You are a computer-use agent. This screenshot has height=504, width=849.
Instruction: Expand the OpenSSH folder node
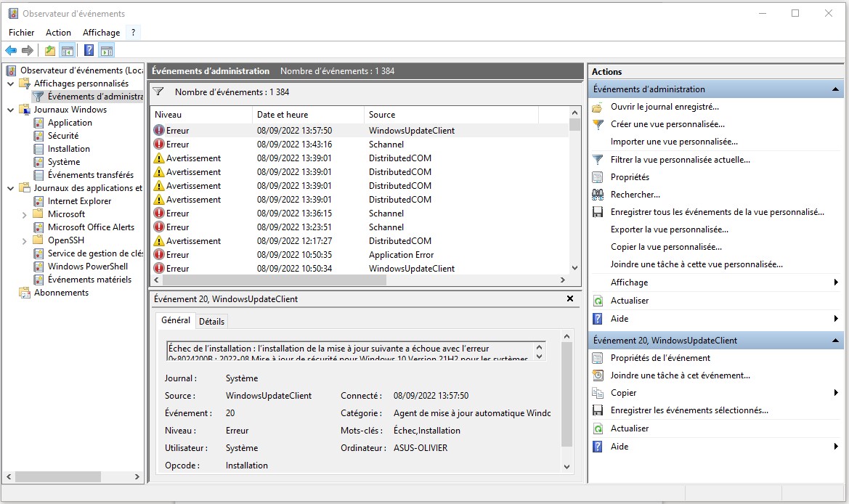pos(24,240)
